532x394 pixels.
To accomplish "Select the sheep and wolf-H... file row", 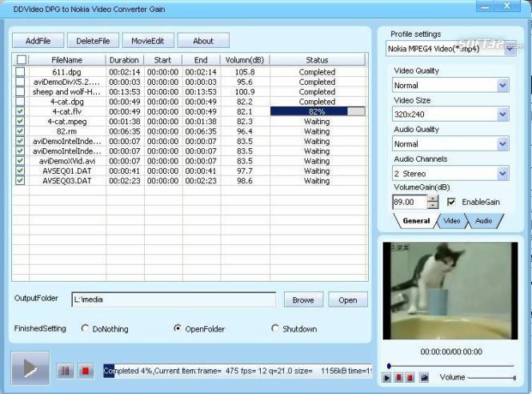I will coord(190,92).
